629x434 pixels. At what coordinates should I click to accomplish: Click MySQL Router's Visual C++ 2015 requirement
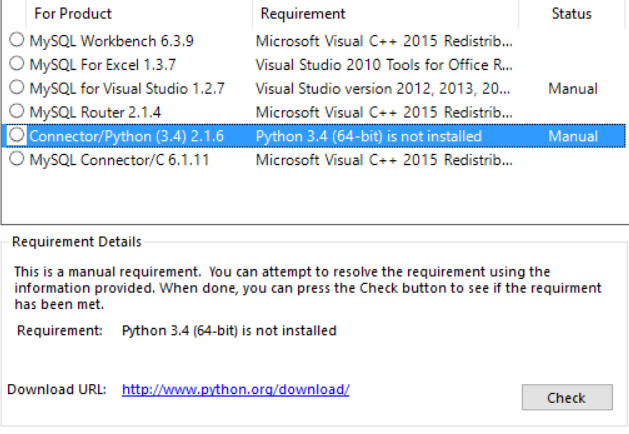click(384, 112)
